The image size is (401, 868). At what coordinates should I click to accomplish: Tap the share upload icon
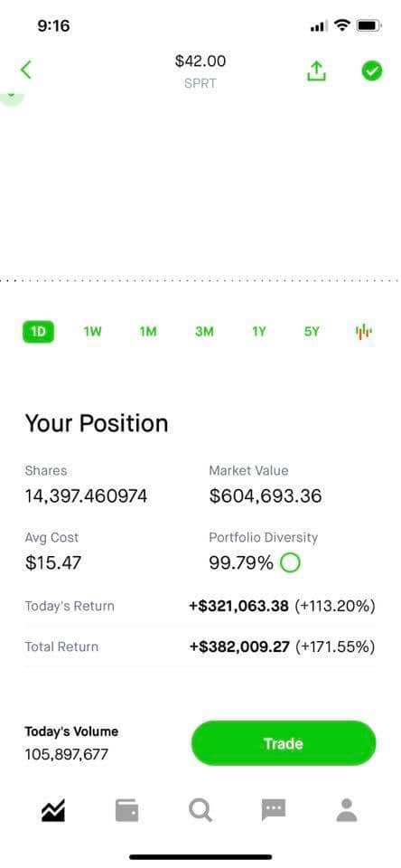[316, 71]
